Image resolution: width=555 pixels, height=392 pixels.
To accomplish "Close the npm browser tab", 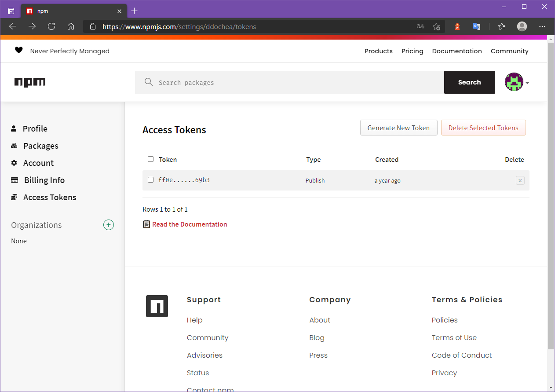I will pos(119,11).
